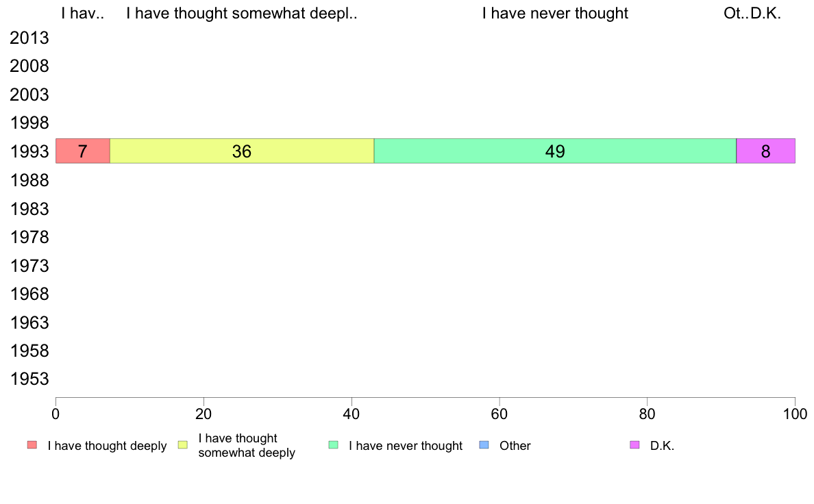Image resolution: width=814 pixels, height=504 pixels.
Task: Click the green 'I have never thought' legend swatch
Action: pyautogui.click(x=333, y=445)
